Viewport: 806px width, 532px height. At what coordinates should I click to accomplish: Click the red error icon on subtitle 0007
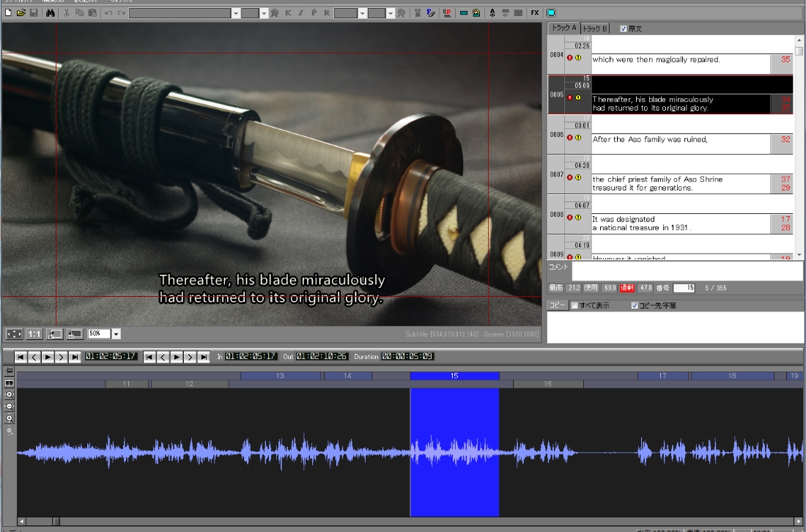[x=569, y=177]
